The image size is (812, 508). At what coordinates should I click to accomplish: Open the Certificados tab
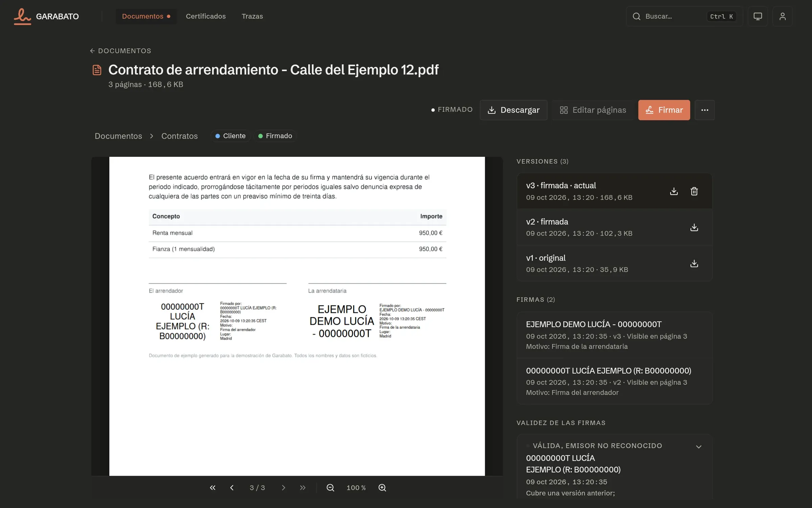pyautogui.click(x=206, y=16)
